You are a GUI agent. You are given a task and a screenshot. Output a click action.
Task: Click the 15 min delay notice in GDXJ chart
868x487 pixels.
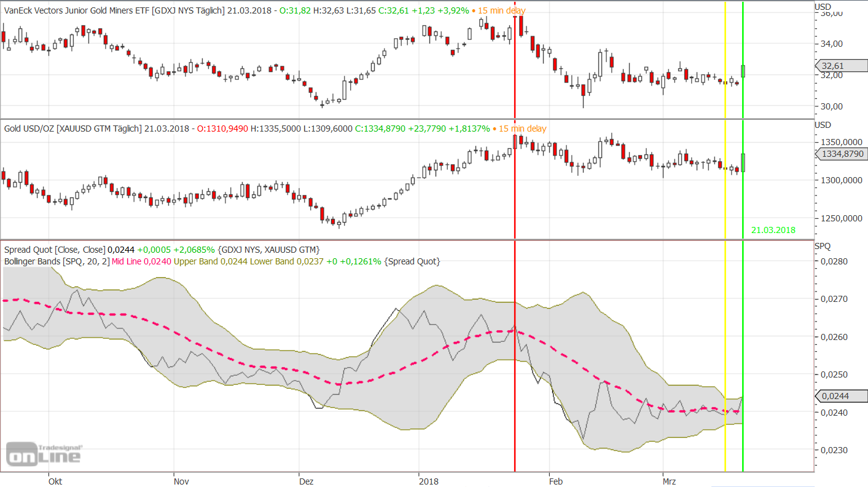click(501, 10)
